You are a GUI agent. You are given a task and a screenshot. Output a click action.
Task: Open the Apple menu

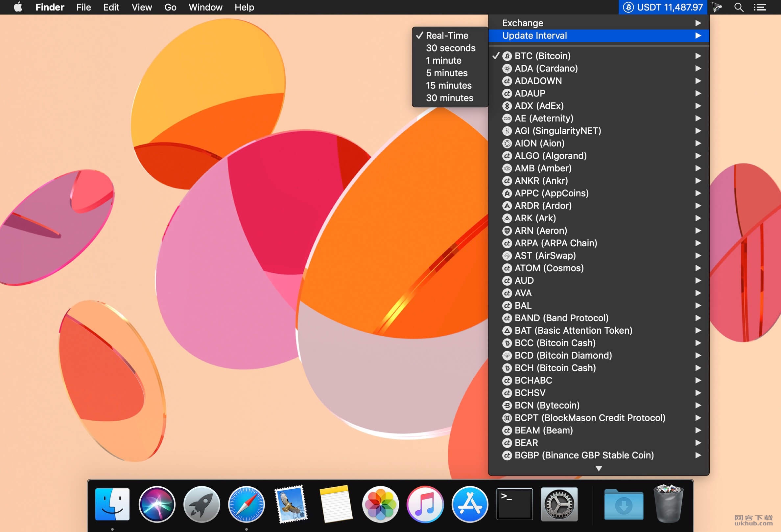(18, 7)
